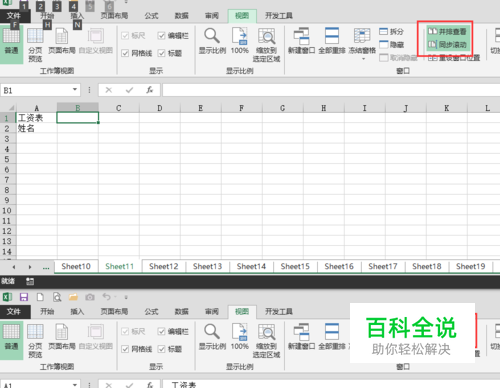Screen dimensions: 500x388
Task: Open the Data (数据) tab in the bottom window
Action: [x=181, y=311]
